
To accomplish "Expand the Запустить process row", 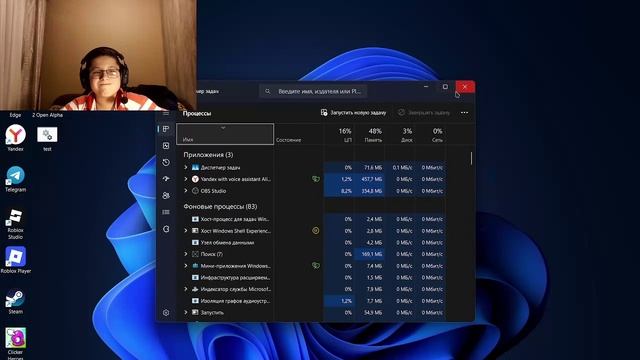I will point(186,312).
